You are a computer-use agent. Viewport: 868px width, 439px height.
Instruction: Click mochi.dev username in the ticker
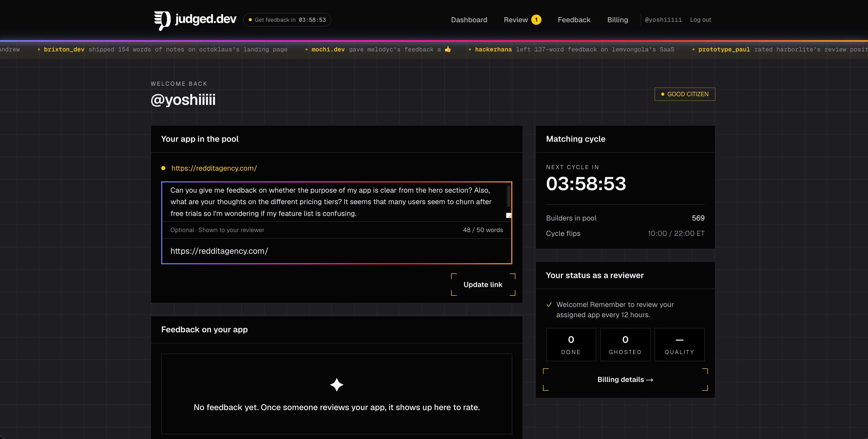coord(328,50)
